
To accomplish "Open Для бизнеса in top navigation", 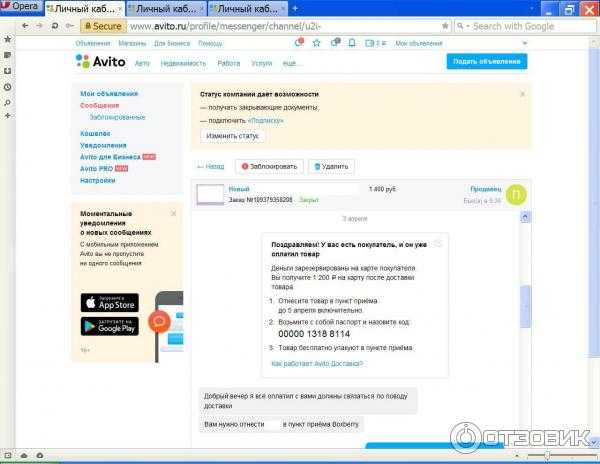I will 172,44.
